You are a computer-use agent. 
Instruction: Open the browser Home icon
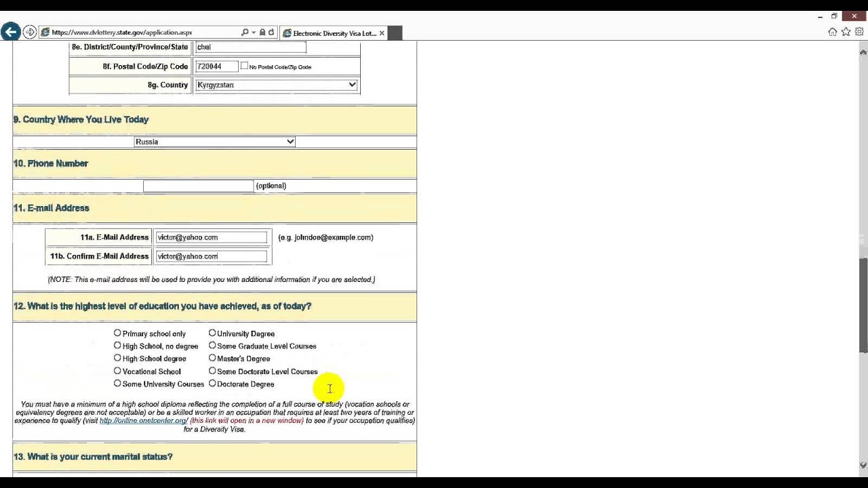[833, 32]
